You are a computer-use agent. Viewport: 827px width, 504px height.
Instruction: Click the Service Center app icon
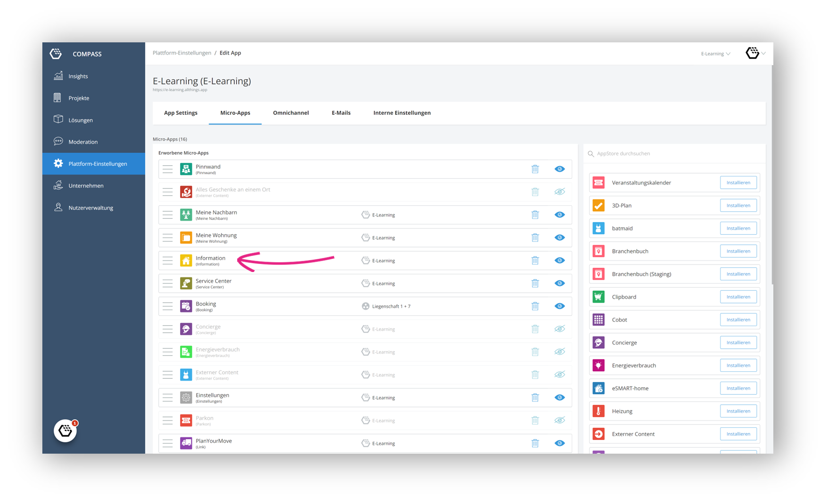point(186,283)
